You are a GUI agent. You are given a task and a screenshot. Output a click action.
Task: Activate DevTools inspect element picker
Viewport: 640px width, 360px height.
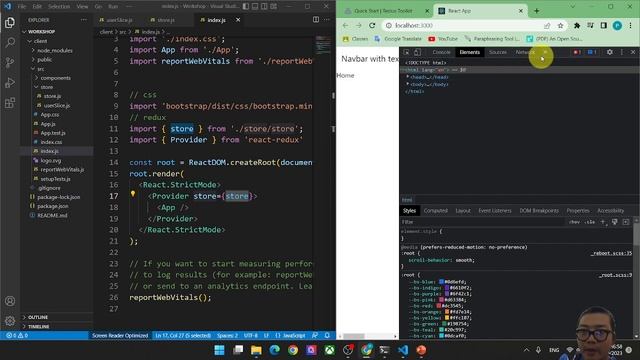pos(406,52)
